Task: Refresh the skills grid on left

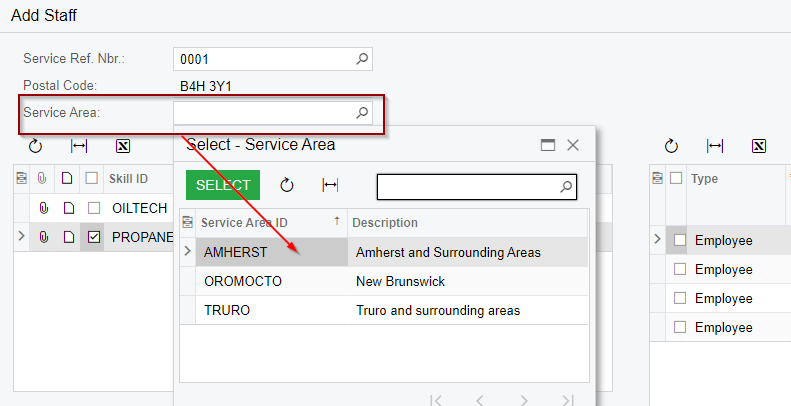Action: click(36, 146)
